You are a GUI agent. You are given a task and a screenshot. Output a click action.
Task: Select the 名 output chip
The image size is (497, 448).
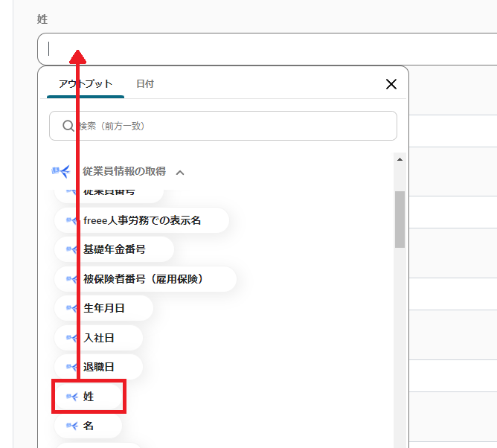[88, 426]
